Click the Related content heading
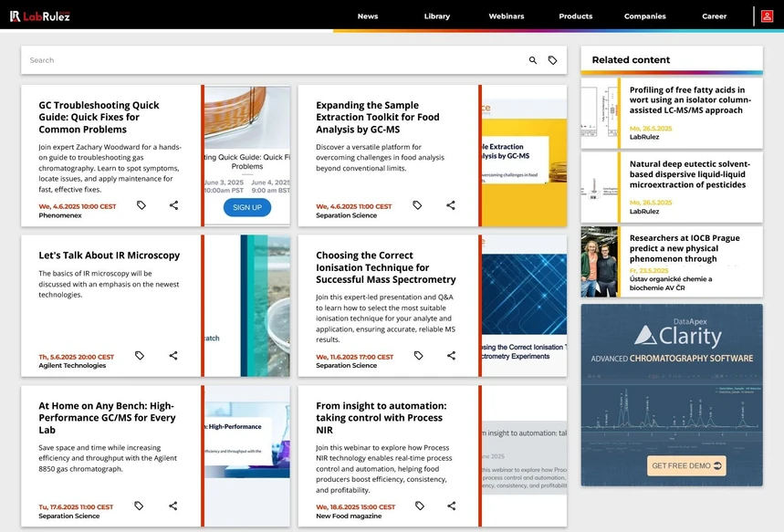The width and height of the screenshot is (784, 532). (x=631, y=60)
